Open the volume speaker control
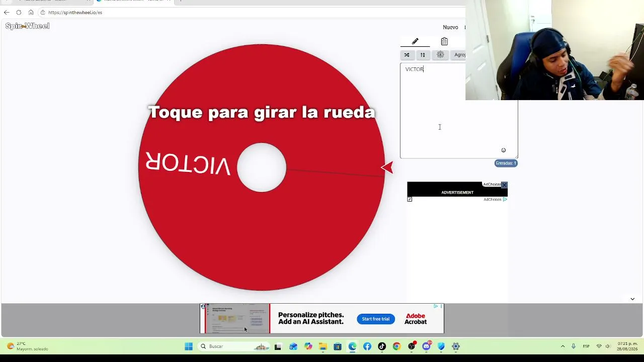This screenshot has height=362, width=644. [608, 346]
